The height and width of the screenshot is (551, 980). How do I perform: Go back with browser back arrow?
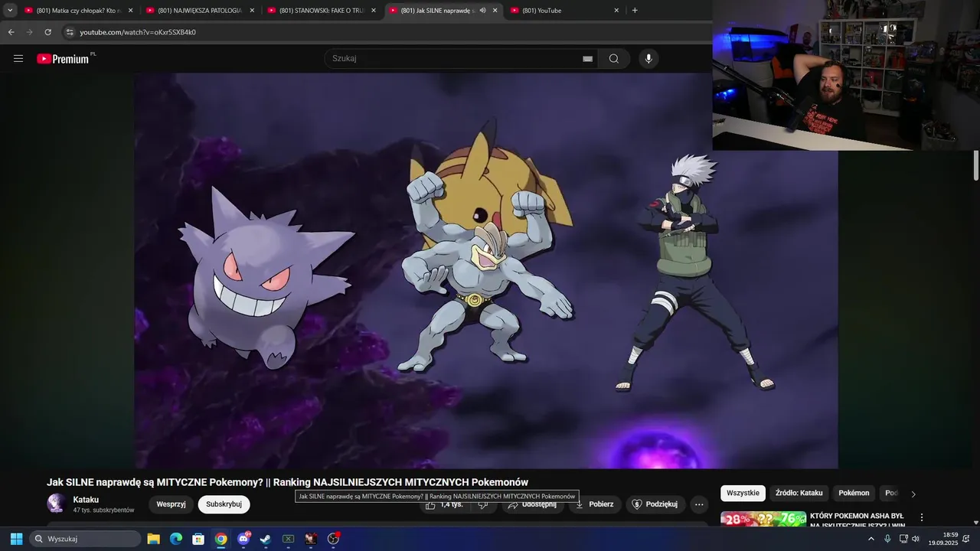(11, 32)
